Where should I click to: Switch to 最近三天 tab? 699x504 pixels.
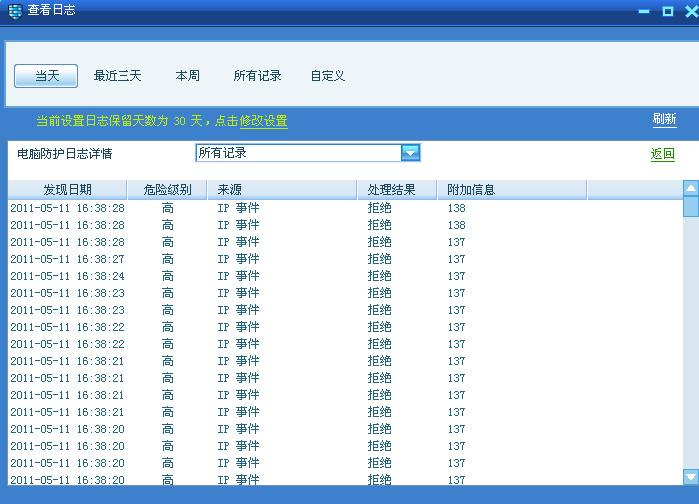click(x=117, y=76)
